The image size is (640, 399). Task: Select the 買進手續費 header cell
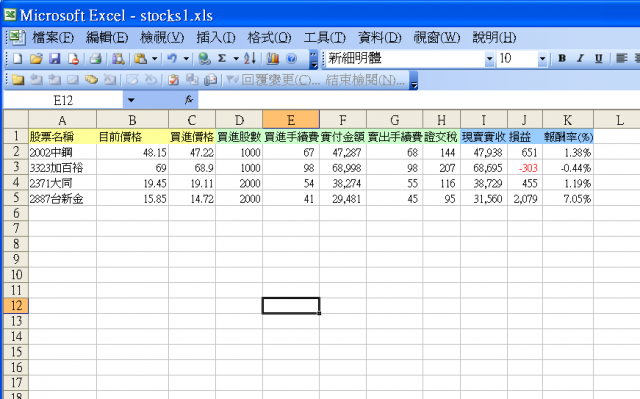point(291,137)
